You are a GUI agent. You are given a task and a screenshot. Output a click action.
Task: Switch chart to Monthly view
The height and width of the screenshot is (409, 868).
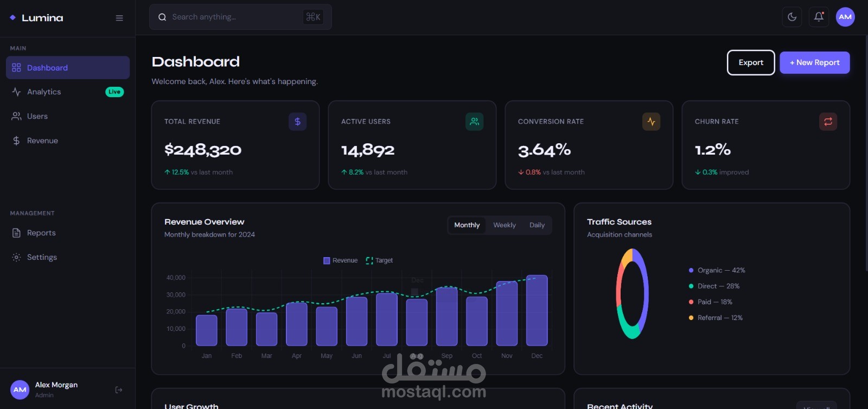[467, 225]
